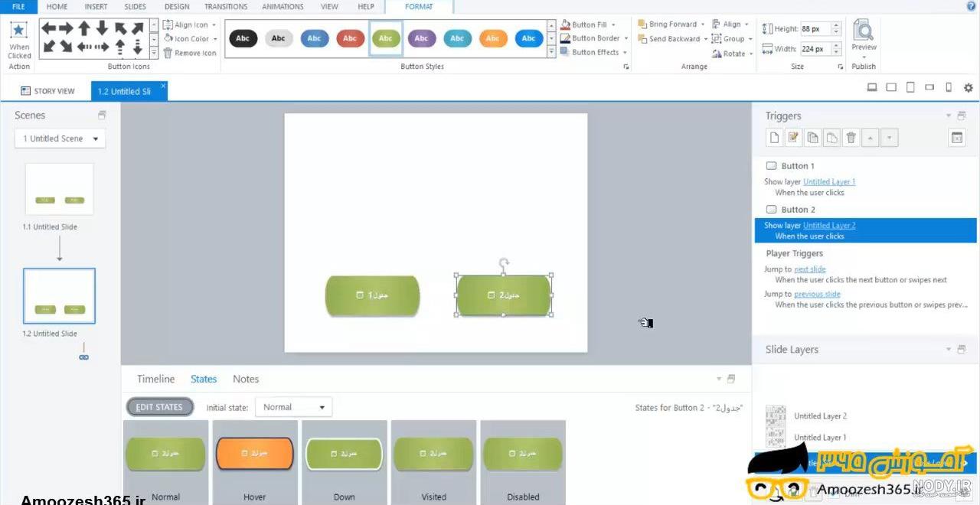Switch to desktop device preview icon
Image resolution: width=980 pixels, height=505 pixels.
[x=872, y=88]
